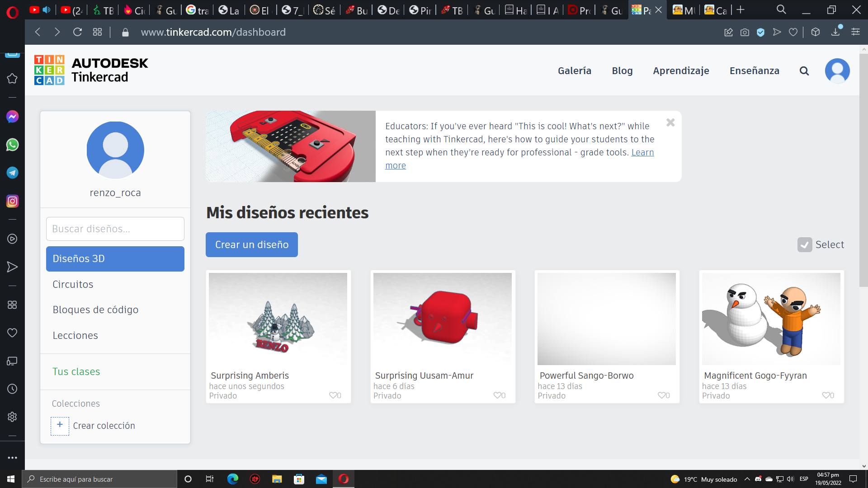Open Telegram in Opera sidebar
Screen dimensions: 868x488
12,173
